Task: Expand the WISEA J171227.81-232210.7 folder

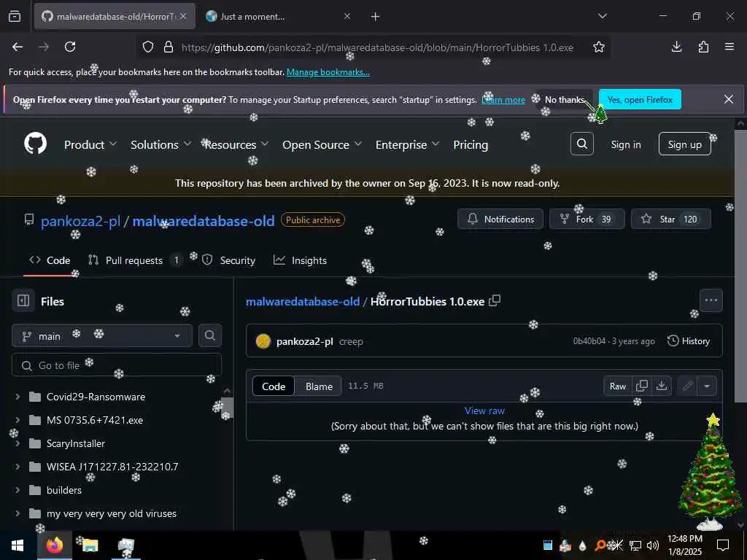Action: point(18,467)
